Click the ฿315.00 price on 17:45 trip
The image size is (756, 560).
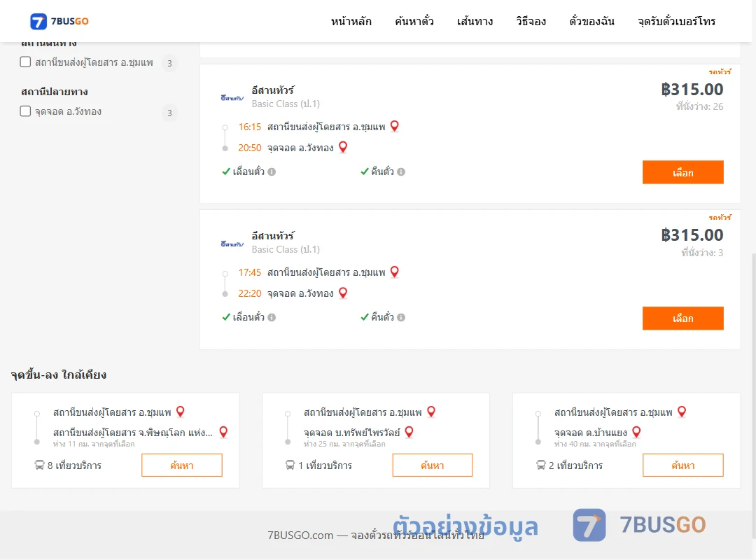pyautogui.click(x=692, y=235)
